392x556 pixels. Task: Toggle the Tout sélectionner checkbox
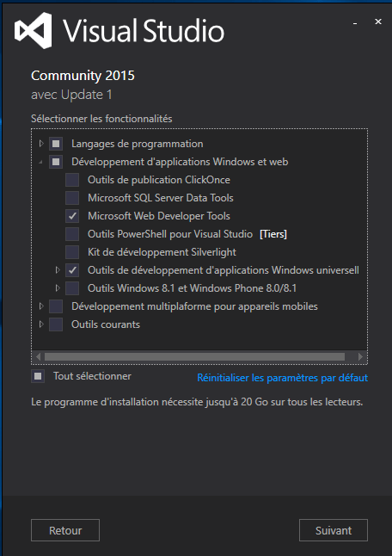pos(38,376)
